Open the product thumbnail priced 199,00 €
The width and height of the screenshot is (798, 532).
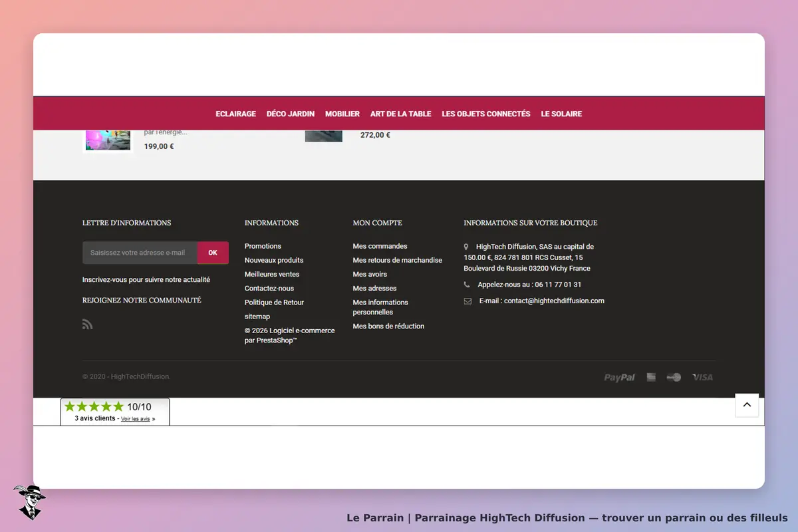(x=108, y=140)
